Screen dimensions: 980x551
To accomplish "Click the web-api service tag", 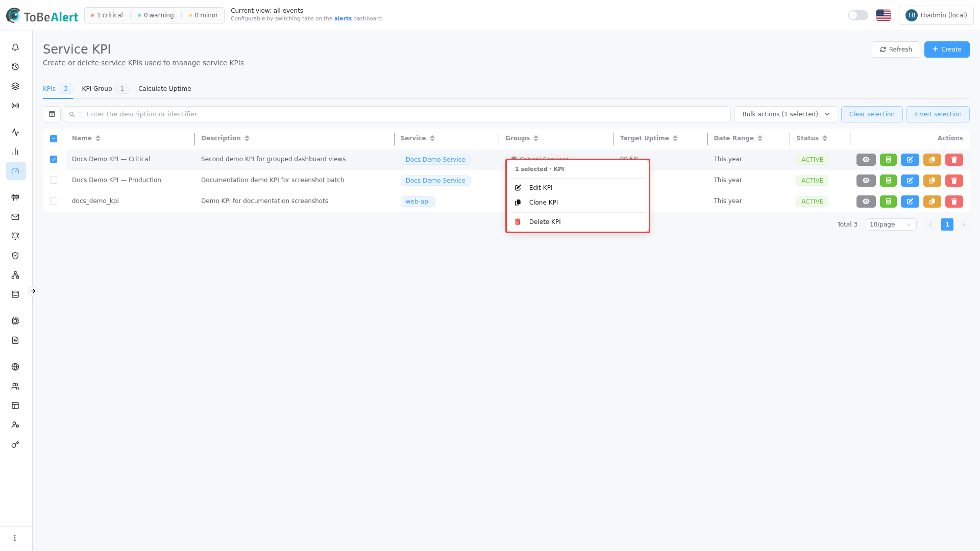I will pyautogui.click(x=418, y=202).
